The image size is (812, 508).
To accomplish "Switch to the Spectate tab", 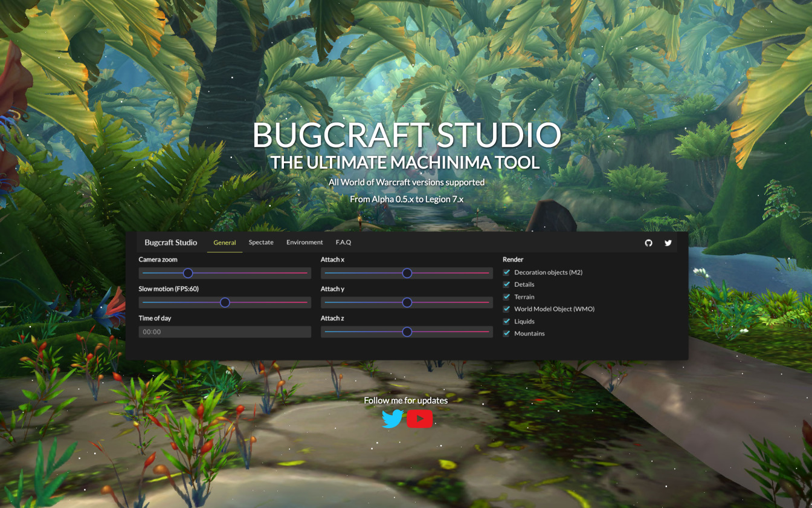I will [261, 242].
